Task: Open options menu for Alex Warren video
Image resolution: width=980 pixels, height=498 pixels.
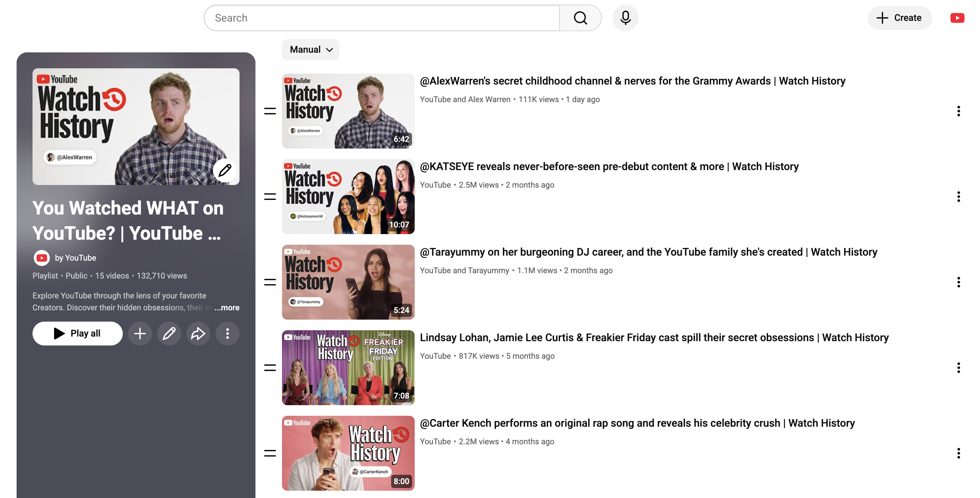Action: tap(958, 111)
